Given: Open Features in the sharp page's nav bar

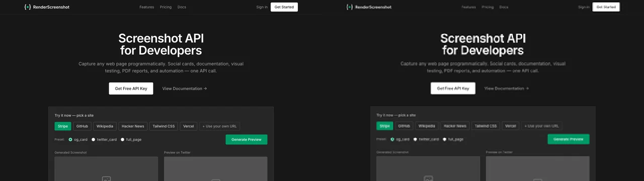Looking at the screenshot, I should tap(147, 7).
